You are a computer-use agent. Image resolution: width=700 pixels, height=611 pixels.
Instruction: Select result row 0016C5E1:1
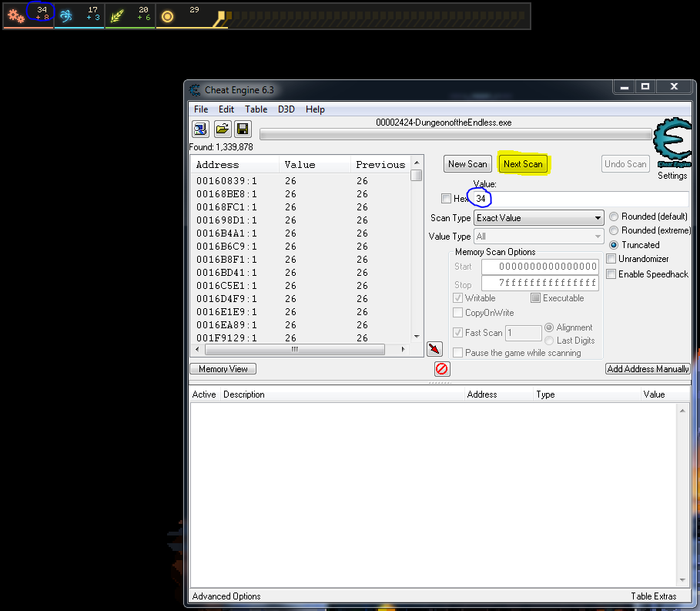[300, 285]
